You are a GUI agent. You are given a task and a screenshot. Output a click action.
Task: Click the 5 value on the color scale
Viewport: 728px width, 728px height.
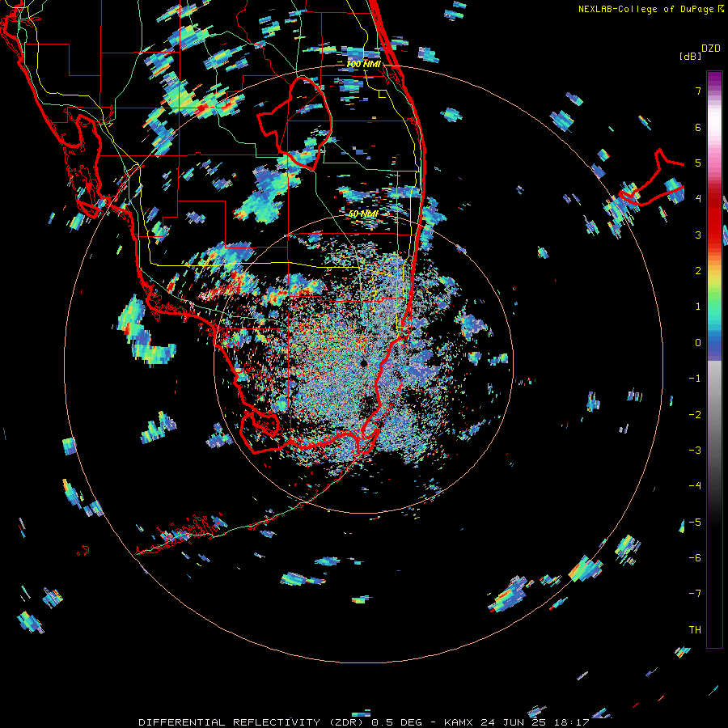tap(698, 163)
